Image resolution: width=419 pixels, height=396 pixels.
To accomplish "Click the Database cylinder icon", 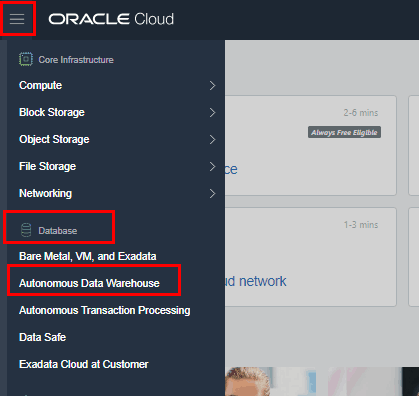I will [x=26, y=230].
